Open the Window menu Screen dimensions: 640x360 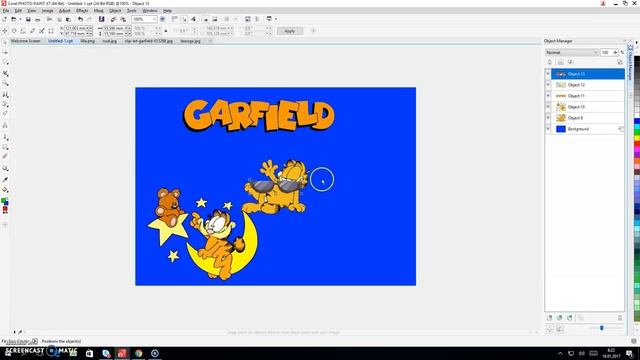pos(150,11)
